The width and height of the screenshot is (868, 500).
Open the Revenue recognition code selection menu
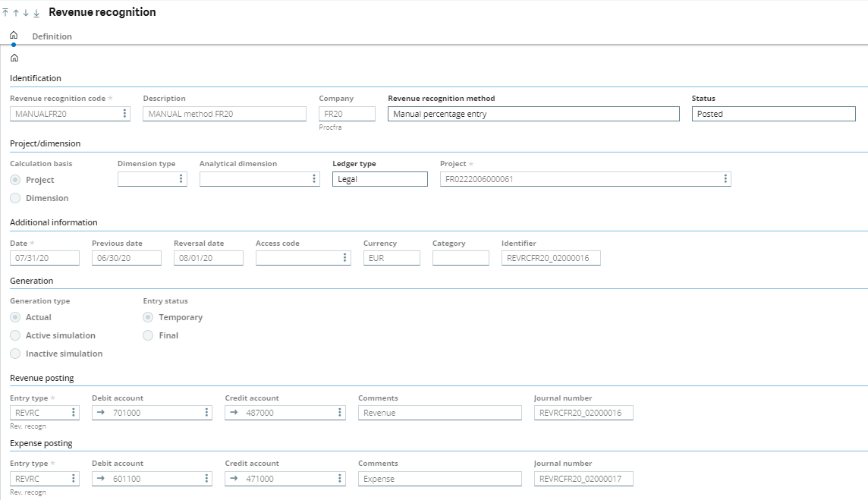point(125,114)
